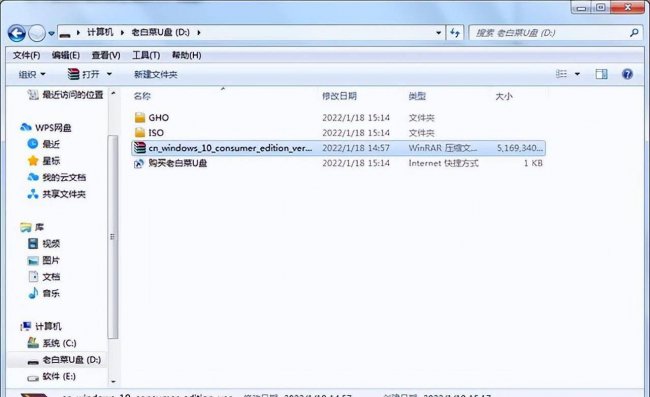The image size is (650, 397).
Task: Maximize the Explorer window
Action: (x=601, y=8)
